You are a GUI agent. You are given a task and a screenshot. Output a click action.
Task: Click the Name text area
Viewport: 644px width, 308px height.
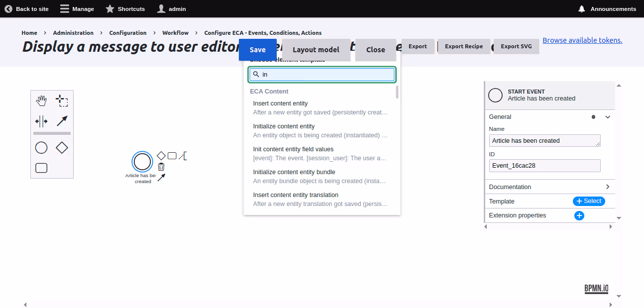pyautogui.click(x=545, y=140)
